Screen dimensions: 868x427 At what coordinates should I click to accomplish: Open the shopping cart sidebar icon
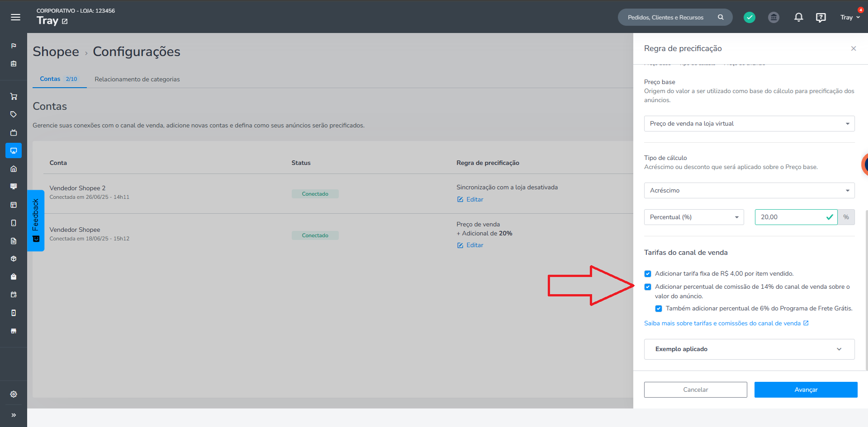[14, 96]
